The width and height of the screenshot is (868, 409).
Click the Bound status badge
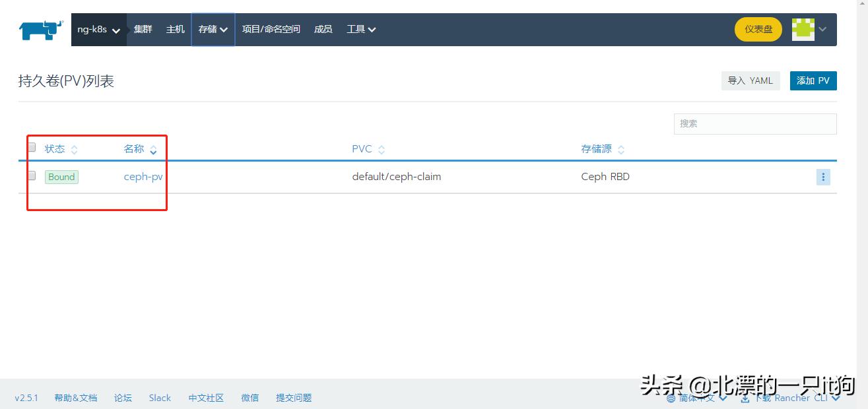tap(61, 177)
